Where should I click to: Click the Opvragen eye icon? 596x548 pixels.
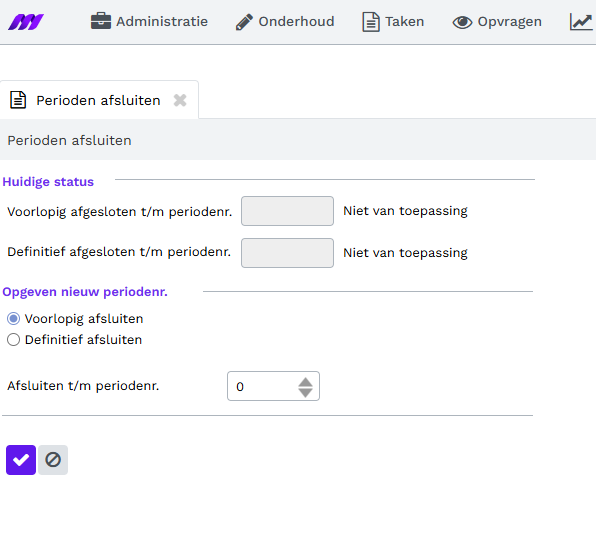pyautogui.click(x=462, y=22)
